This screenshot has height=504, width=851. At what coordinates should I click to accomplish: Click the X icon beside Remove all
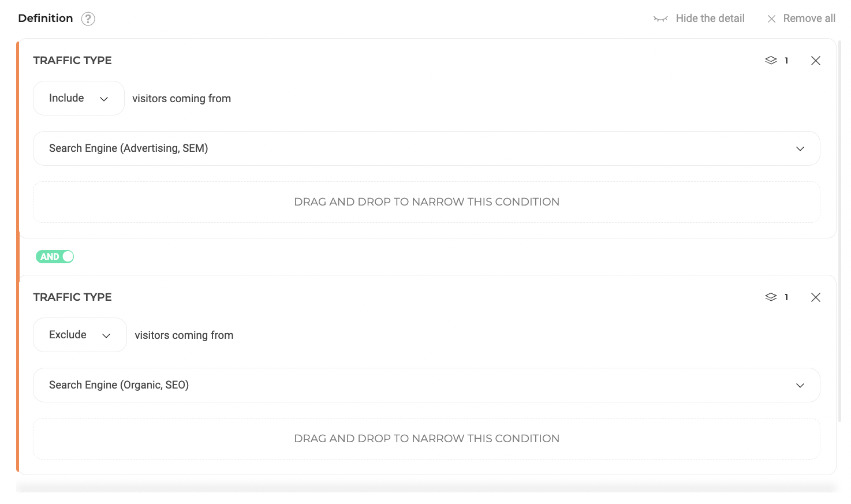pyautogui.click(x=771, y=19)
